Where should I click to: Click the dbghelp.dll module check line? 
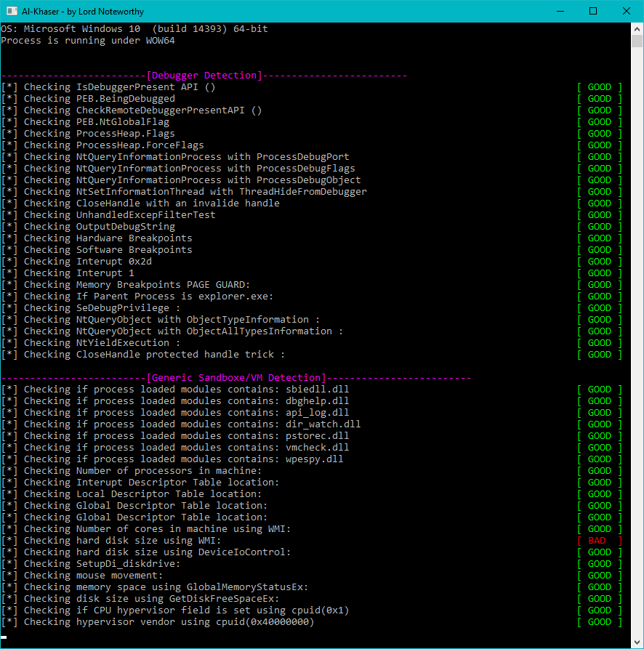coord(175,400)
